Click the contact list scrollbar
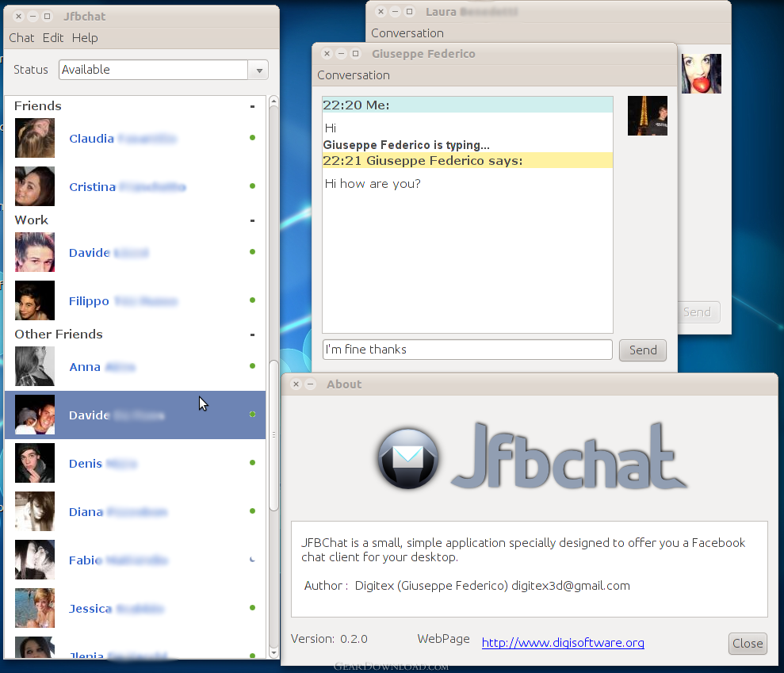The width and height of the screenshot is (784, 673). pos(273,435)
